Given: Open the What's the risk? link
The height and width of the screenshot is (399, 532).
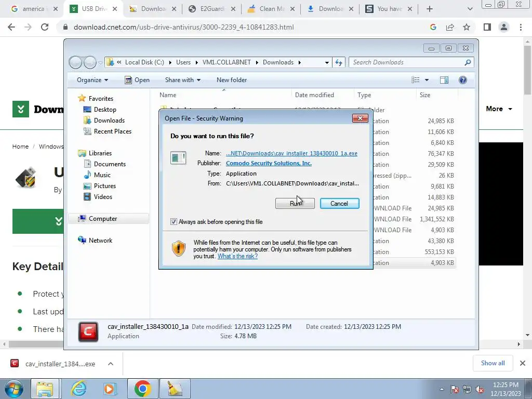Looking at the screenshot, I should (237, 256).
